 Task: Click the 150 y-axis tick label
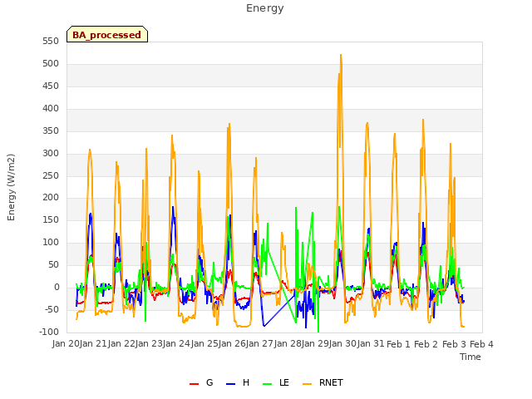tap(51, 220)
